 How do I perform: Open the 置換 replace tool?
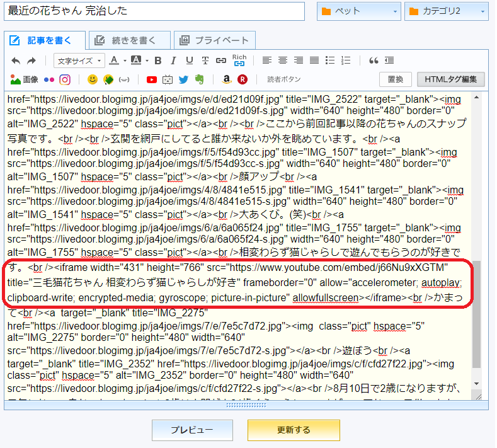[x=395, y=79]
